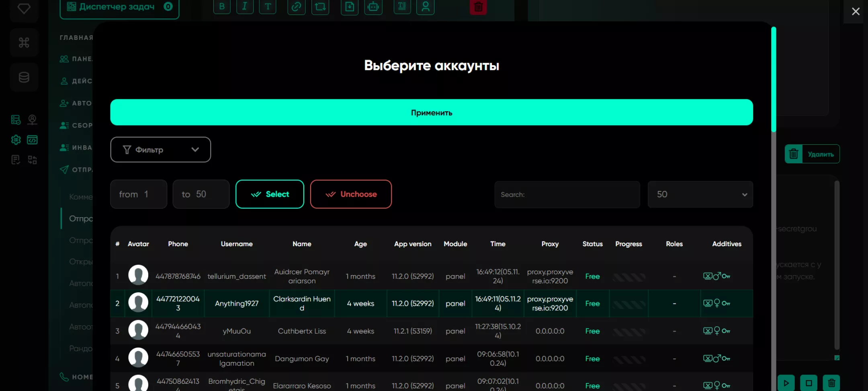Screen dimensions: 868x391
Task: Sort table by App version column
Action: (x=413, y=244)
